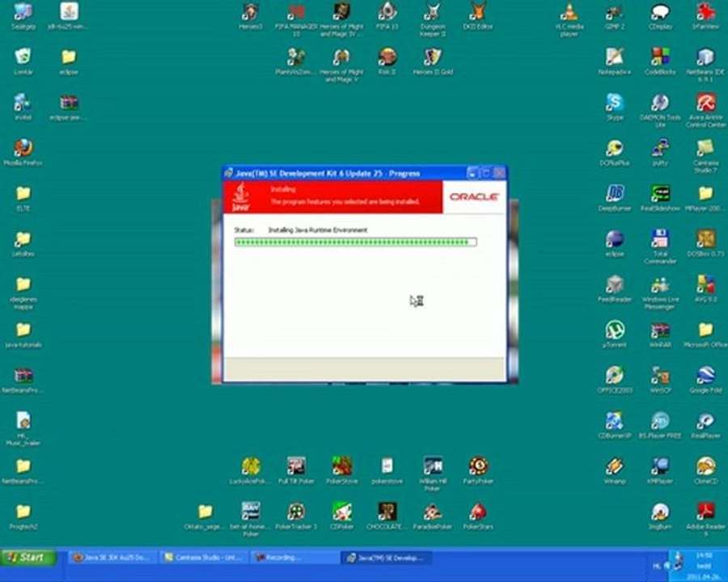Image resolution: width=728 pixels, height=582 pixels.
Task: Launch PokerStars desktop shortcut
Action: click(478, 516)
